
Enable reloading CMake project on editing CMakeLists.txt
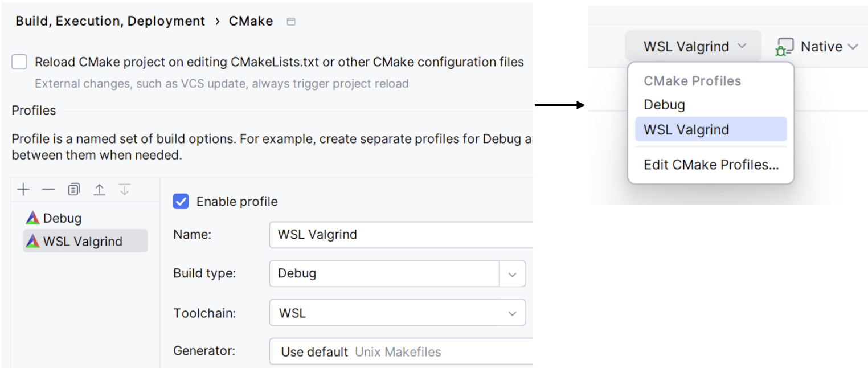[19, 62]
